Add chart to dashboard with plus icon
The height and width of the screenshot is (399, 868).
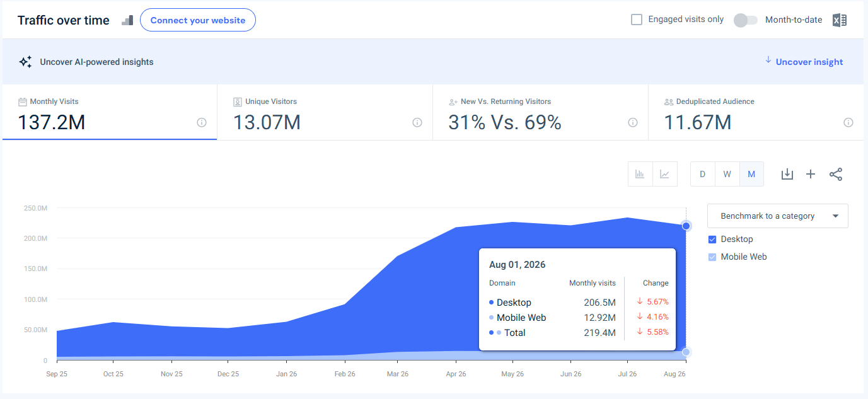(x=811, y=174)
